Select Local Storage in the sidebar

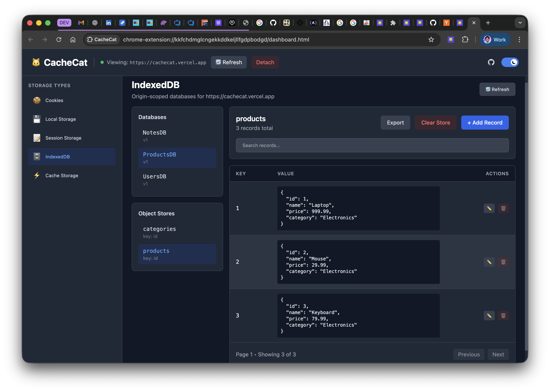click(x=60, y=119)
